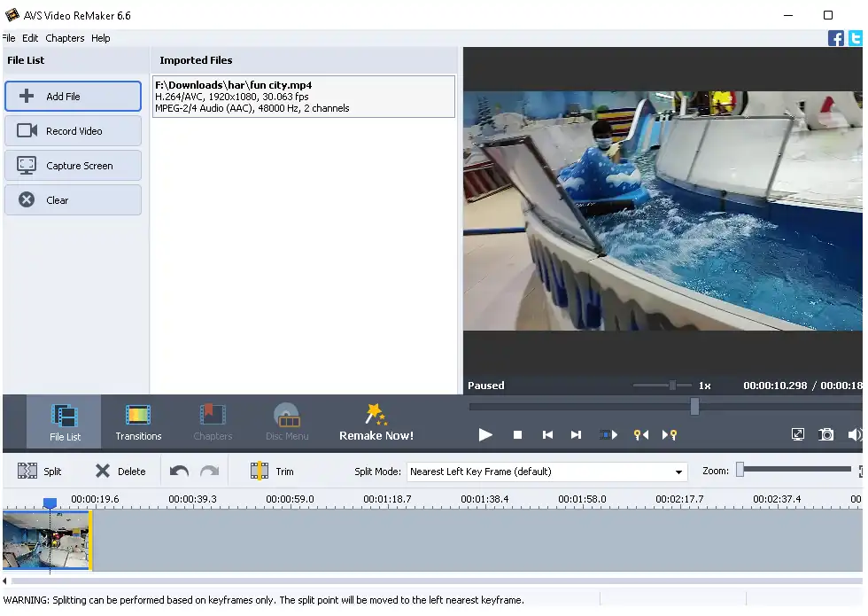868x616 pixels.
Task: Click the Trim icon on the toolbar
Action: coord(260,471)
